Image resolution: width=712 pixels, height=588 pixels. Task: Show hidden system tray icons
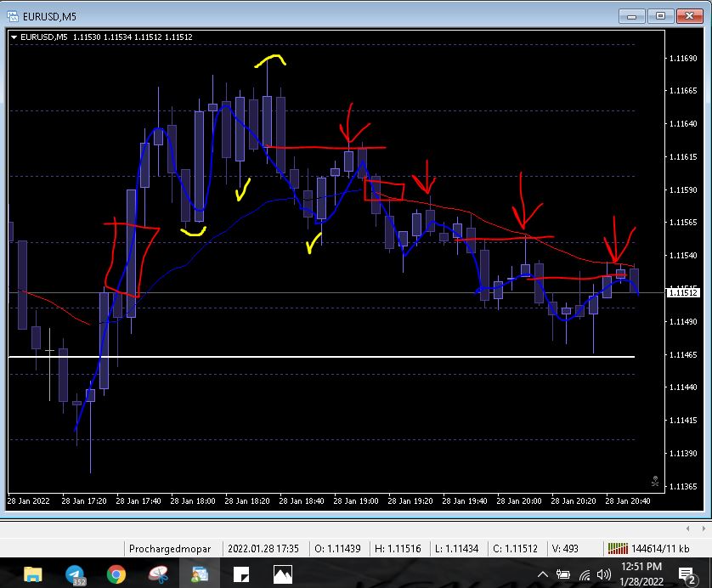tap(543, 574)
